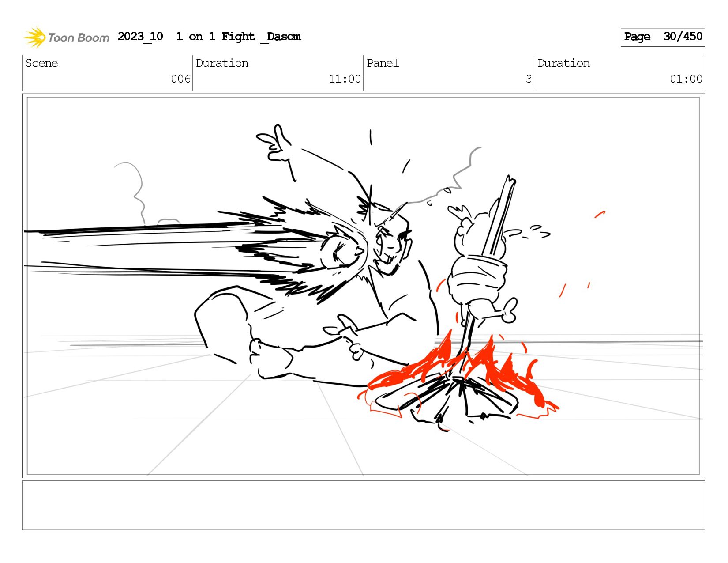The width and height of the screenshot is (728, 563).
Task: Click the title text '2023_10 1 on 1 Fight _Dasom'
Action: [209, 37]
